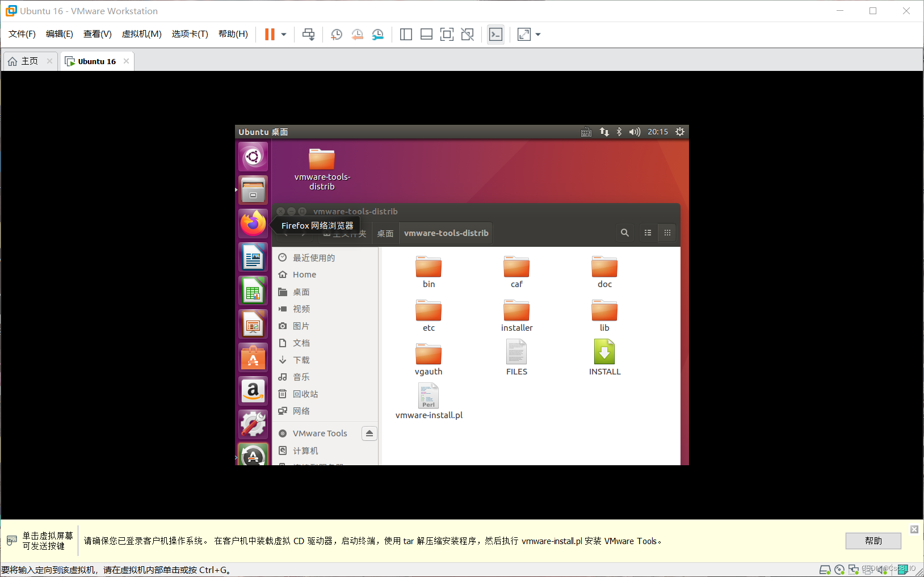Image resolution: width=924 pixels, height=577 pixels.
Task: Click the 帮助 button in the hint bar
Action: click(x=873, y=541)
